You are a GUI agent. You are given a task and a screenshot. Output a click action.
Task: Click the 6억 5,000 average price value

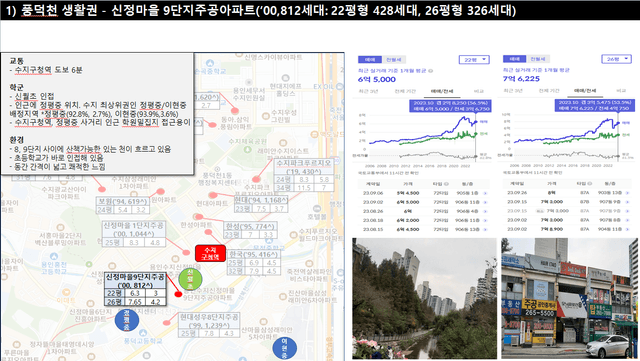pyautogui.click(x=377, y=80)
